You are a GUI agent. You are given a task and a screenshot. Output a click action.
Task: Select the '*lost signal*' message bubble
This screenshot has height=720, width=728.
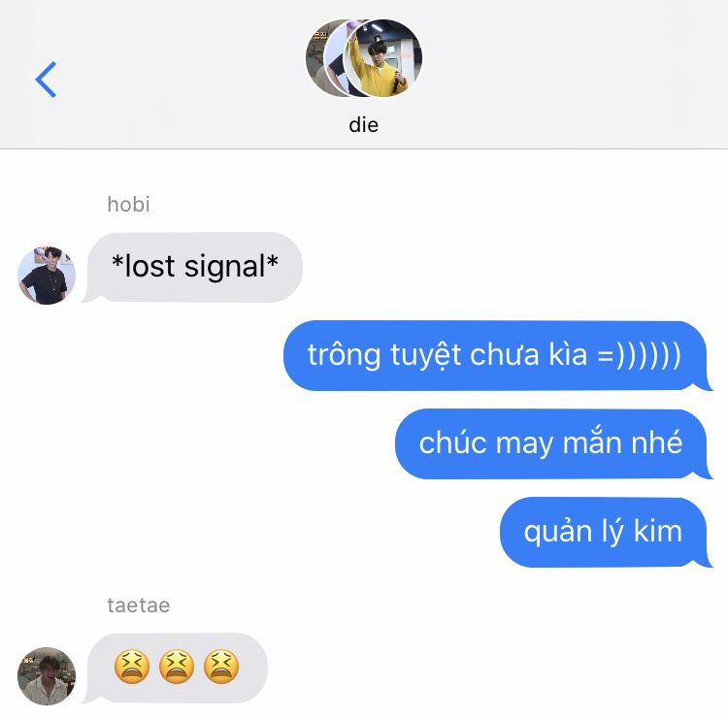[x=193, y=268]
